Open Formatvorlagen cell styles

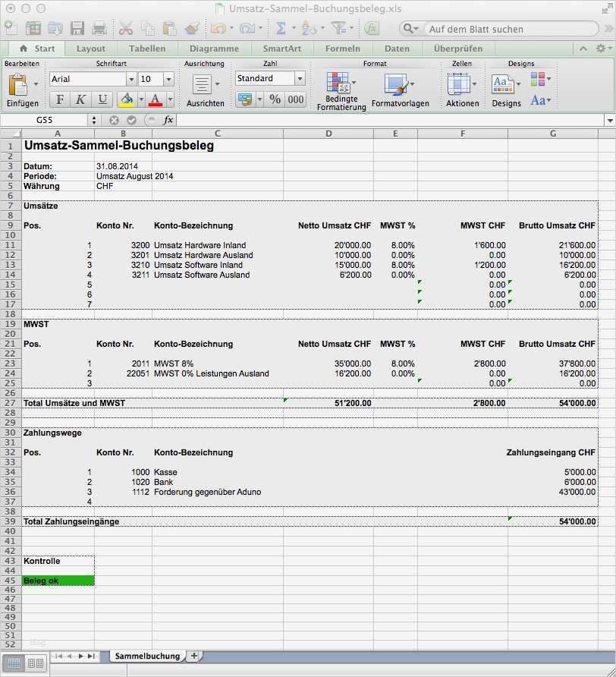[x=396, y=85]
